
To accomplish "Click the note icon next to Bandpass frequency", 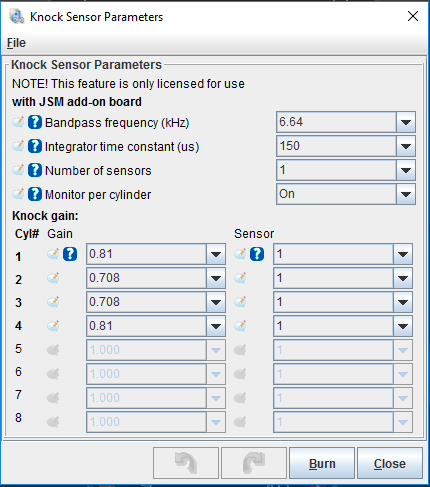I will [18, 122].
